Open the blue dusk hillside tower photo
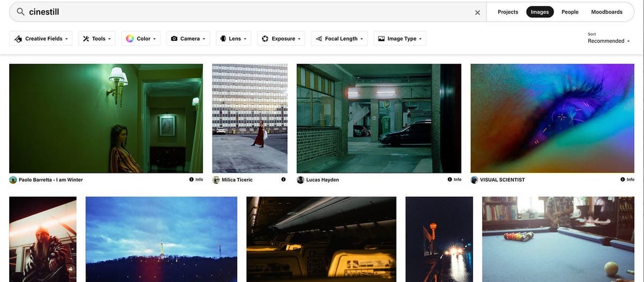 coord(162,239)
